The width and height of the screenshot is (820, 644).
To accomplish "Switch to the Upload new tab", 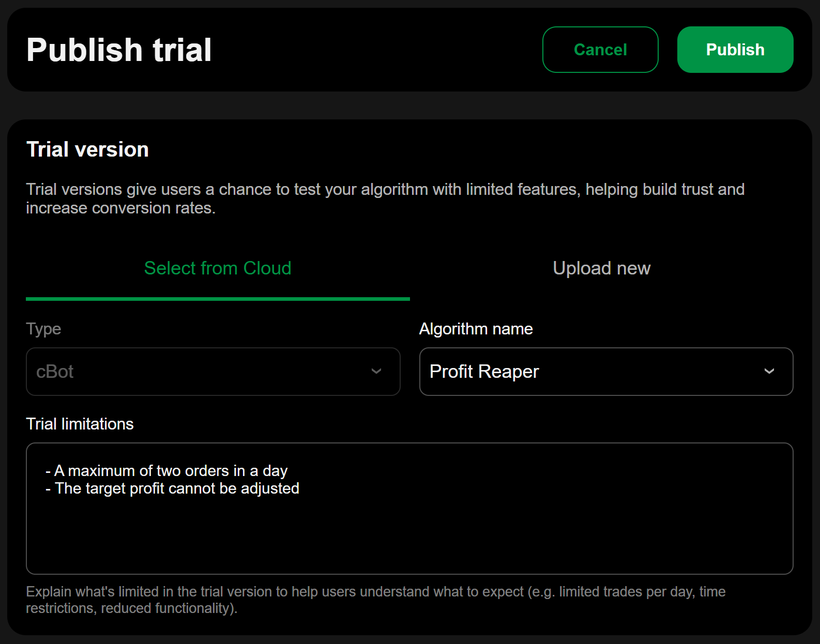I will pyautogui.click(x=601, y=268).
